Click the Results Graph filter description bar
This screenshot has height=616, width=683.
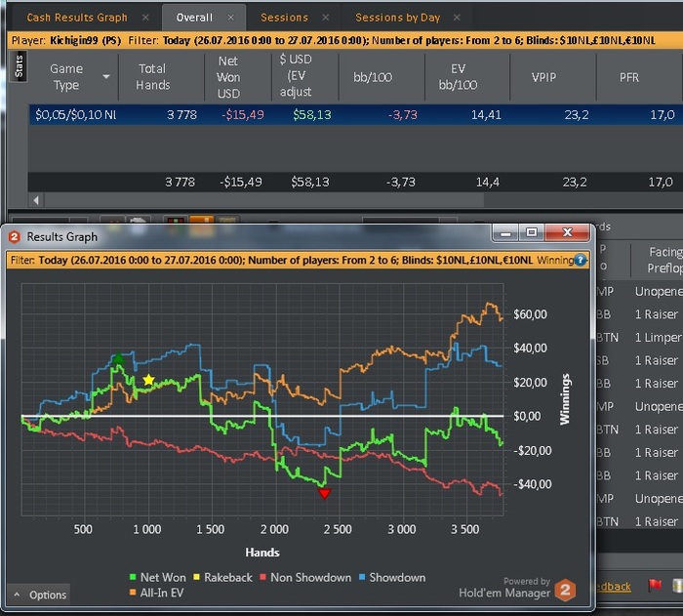click(298, 261)
